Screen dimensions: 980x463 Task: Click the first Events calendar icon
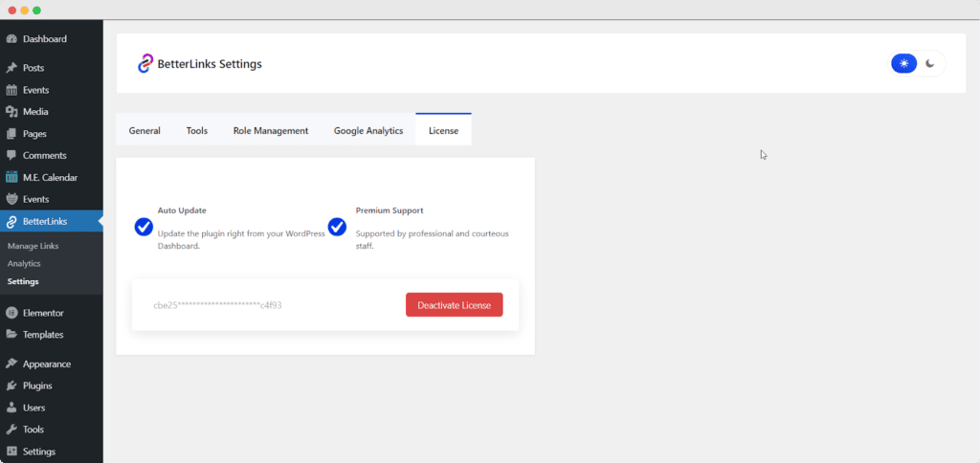[11, 90]
